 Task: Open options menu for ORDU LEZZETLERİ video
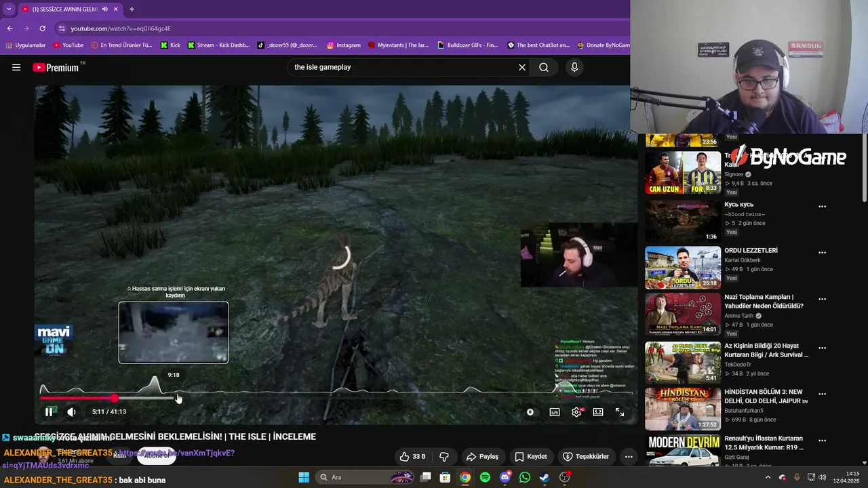tap(822, 252)
